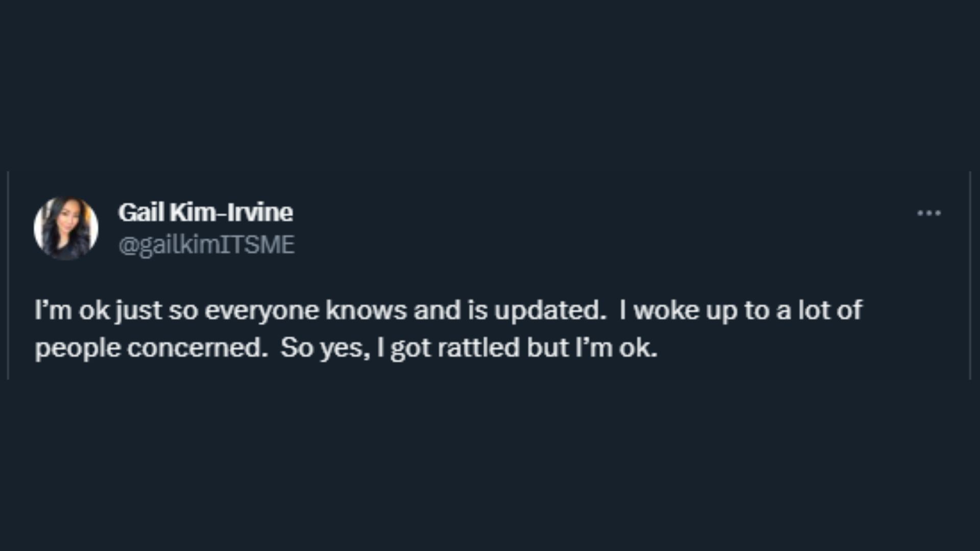
Task: Click the word "just" in the tweet
Action: (x=139, y=310)
